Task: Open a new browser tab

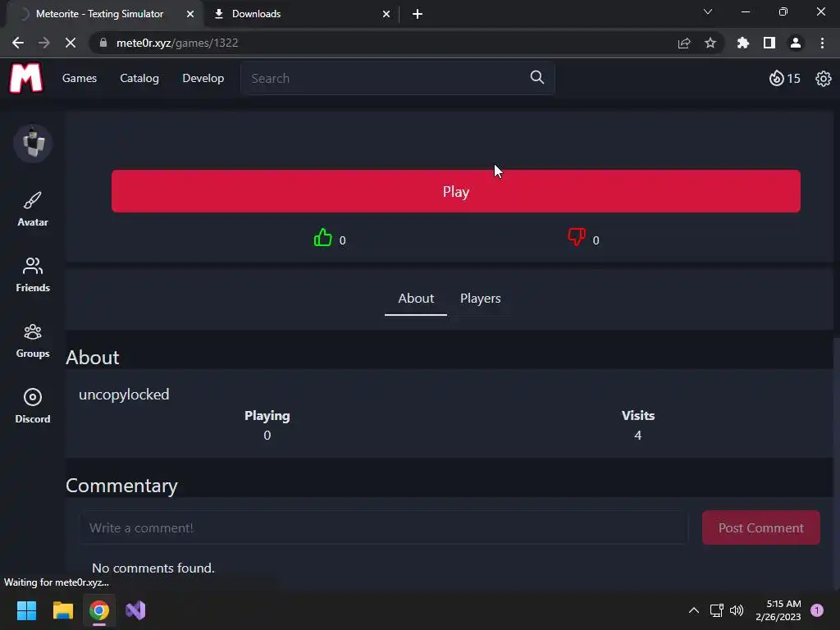Action: 418,14
